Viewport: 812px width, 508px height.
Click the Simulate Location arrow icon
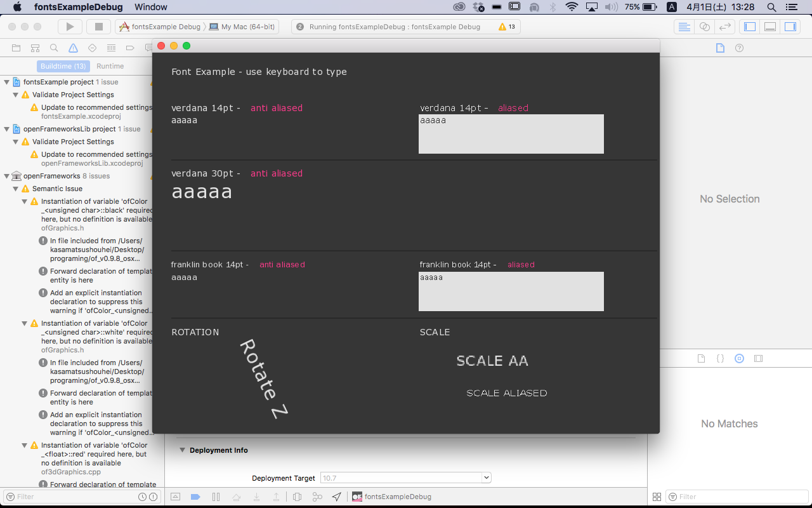[336, 497]
